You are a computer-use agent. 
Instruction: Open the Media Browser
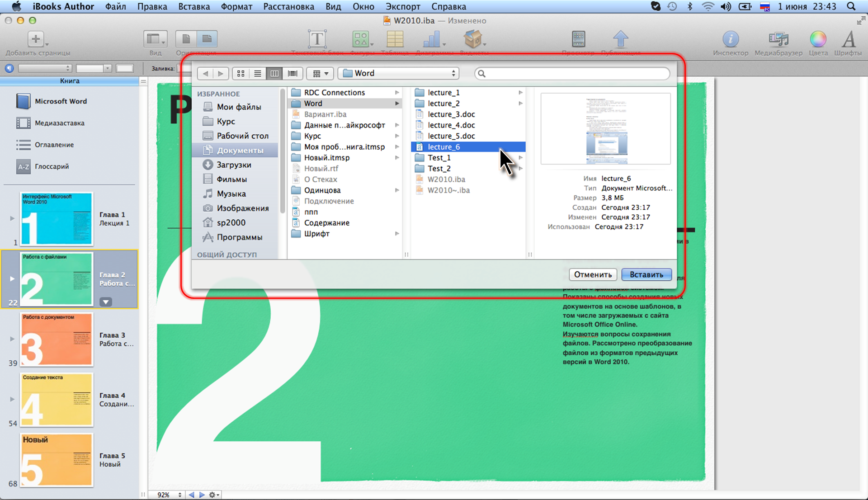click(x=778, y=39)
